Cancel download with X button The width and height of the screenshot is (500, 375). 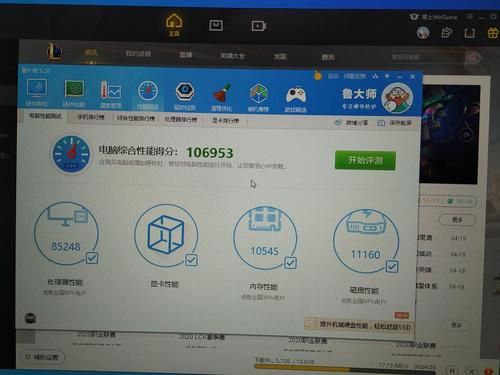[x=472, y=371]
